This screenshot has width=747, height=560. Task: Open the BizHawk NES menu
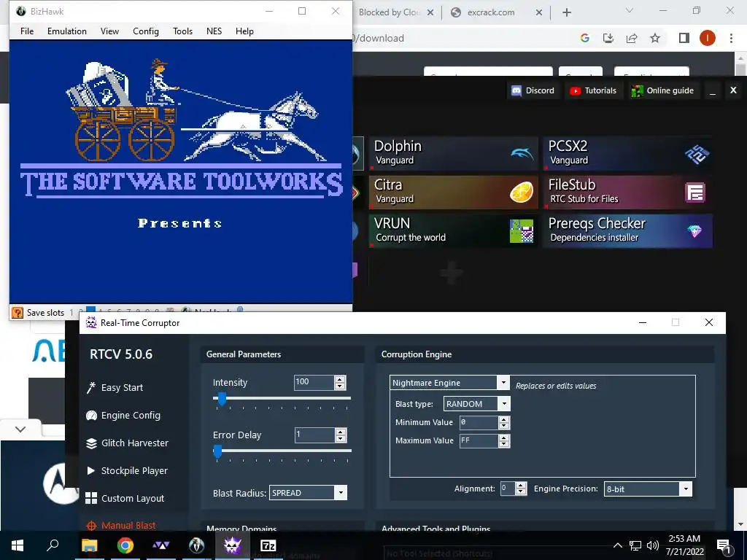tap(214, 31)
